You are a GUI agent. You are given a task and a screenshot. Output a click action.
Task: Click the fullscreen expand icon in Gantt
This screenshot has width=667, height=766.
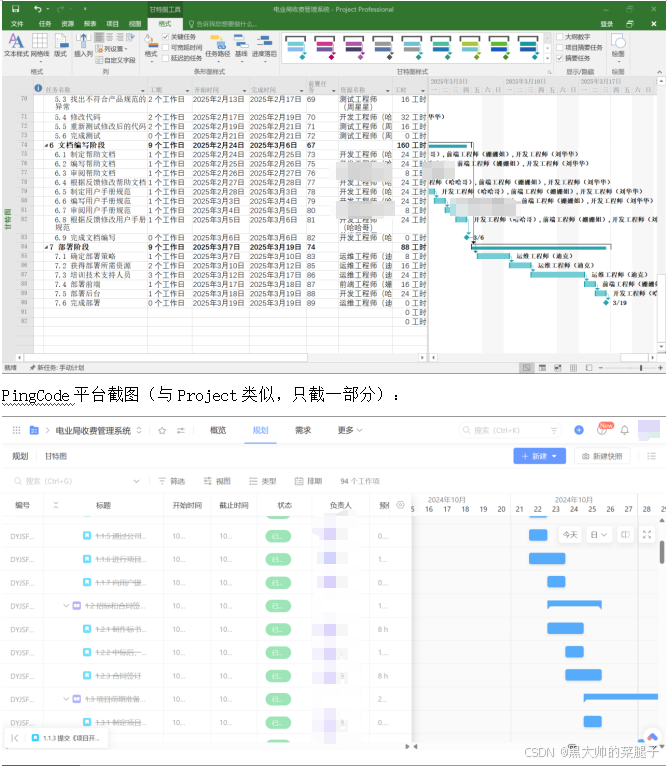tap(647, 534)
